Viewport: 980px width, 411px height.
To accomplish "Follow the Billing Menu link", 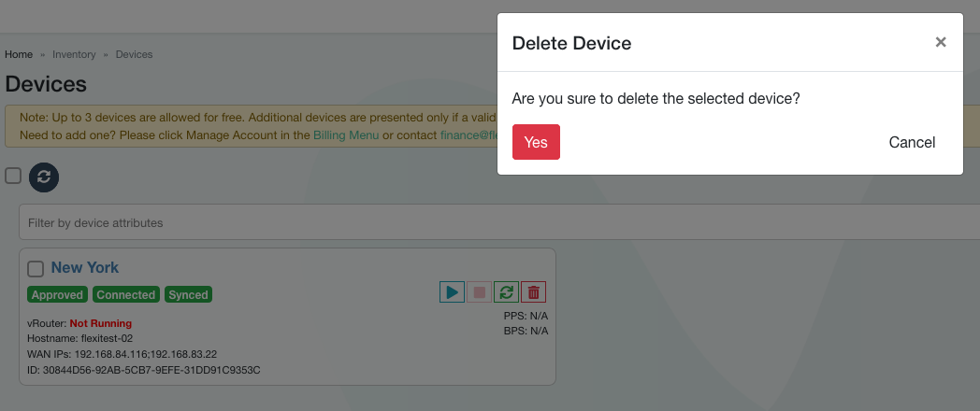I will pos(346,135).
